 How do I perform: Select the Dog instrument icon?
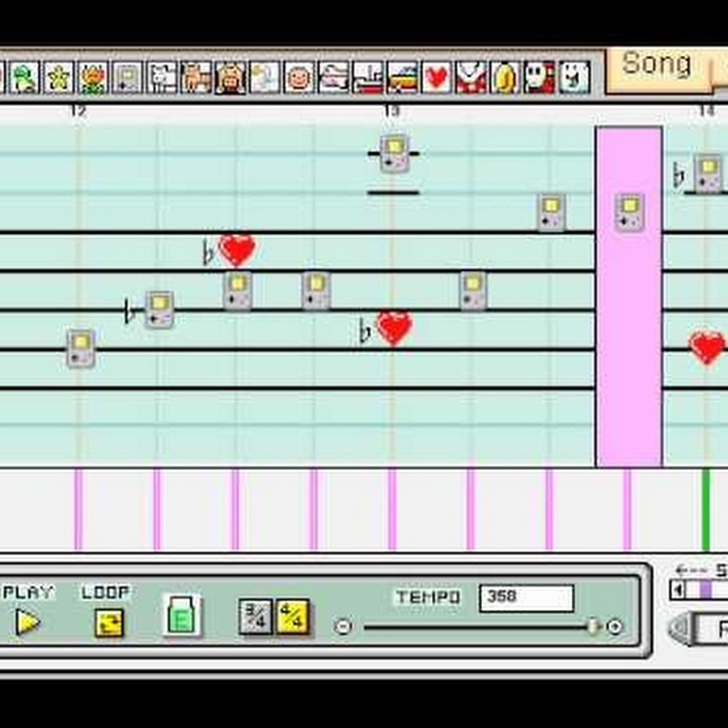point(162,77)
